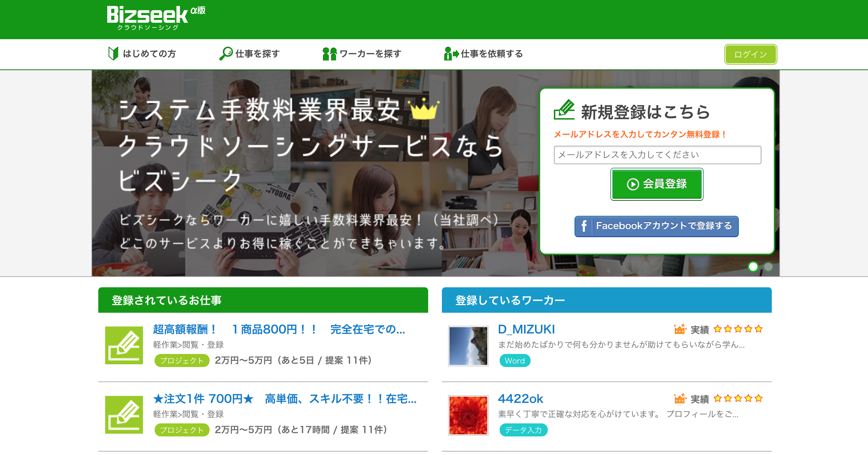
Task: Click the magnifier icon by 仕事を探す
Action: (226, 54)
